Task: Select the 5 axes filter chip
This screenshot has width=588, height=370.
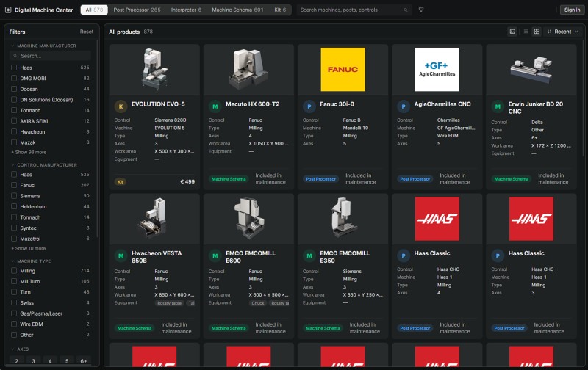Action: 67,361
